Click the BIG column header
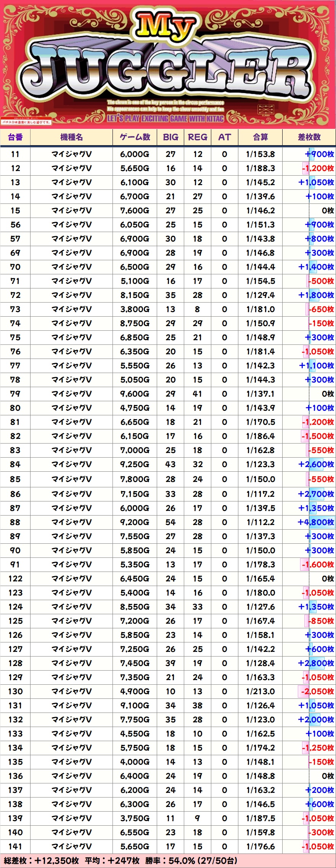Screen dimensions: 336x868 coord(170,137)
